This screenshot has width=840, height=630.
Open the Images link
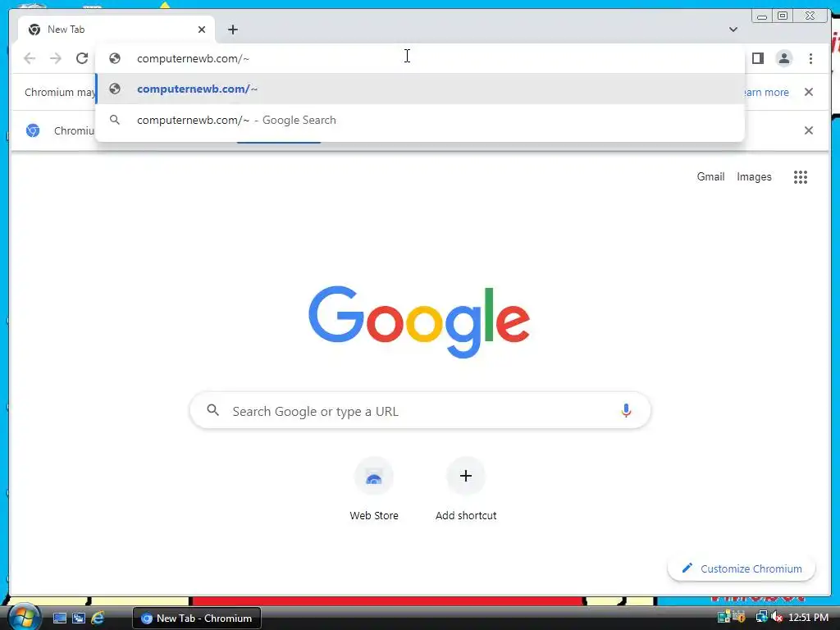pos(754,177)
